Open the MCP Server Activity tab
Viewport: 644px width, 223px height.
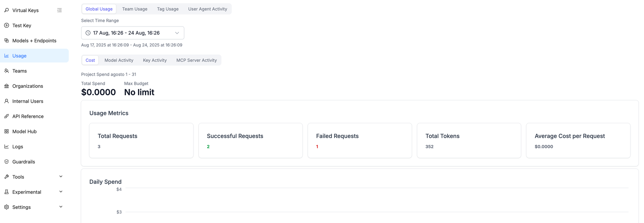(x=196, y=60)
